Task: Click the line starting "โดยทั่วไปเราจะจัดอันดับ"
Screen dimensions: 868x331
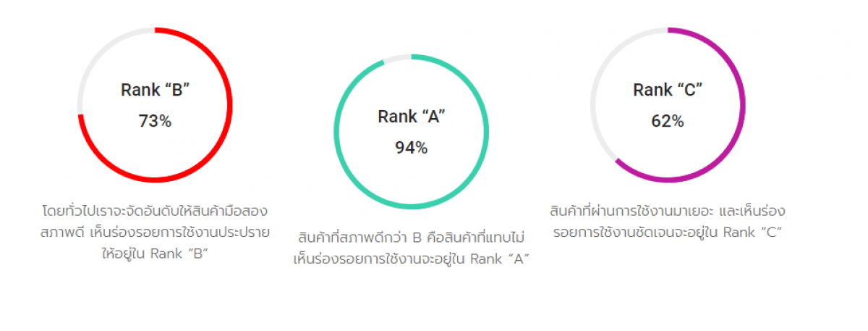Action: click(x=155, y=211)
